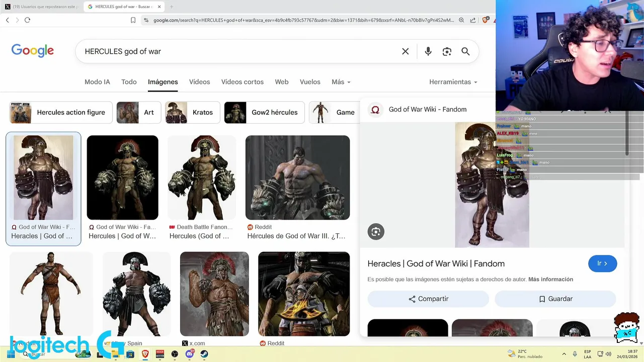Click the Death Battle Fanon 'Hercules (God of ...' caption
The image size is (644, 362).
tap(199, 236)
